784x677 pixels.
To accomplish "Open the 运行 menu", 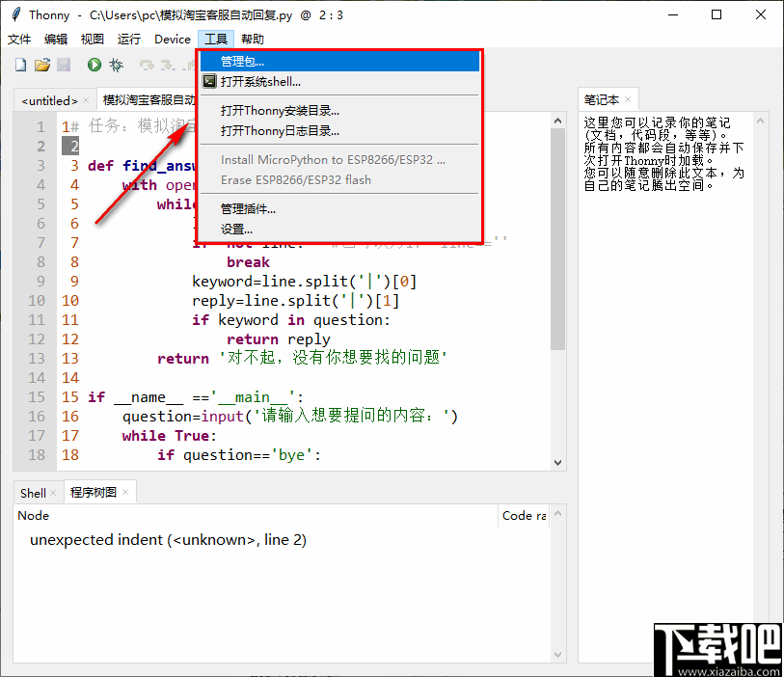I will point(130,39).
